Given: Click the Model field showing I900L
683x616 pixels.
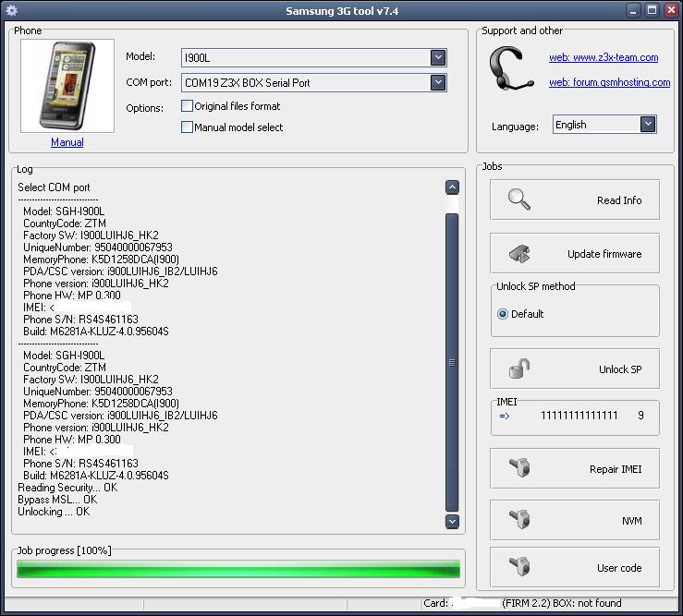Looking at the screenshot, I should click(x=313, y=57).
